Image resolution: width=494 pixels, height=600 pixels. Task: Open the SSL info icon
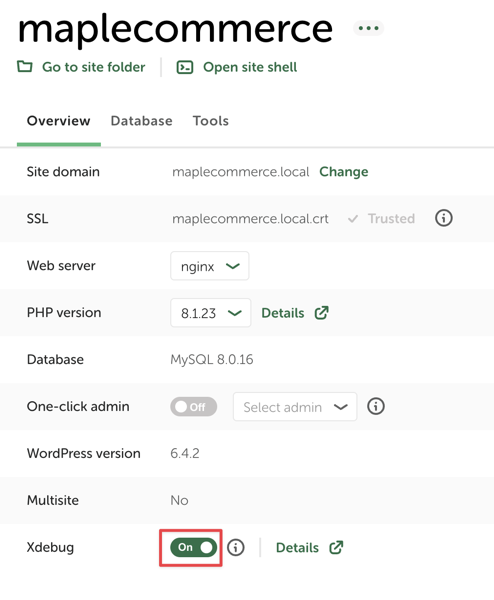(444, 218)
